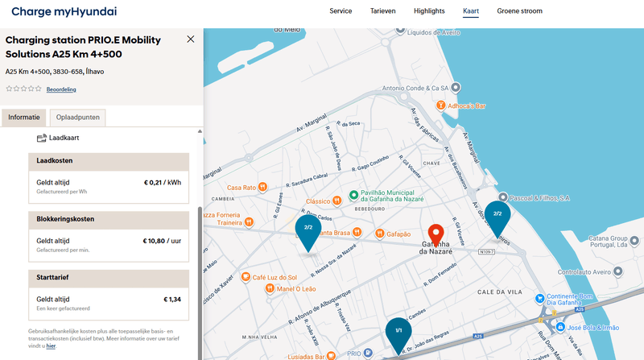Click the CALE DA VILA map label
The width and height of the screenshot is (644, 360).
[500, 292]
